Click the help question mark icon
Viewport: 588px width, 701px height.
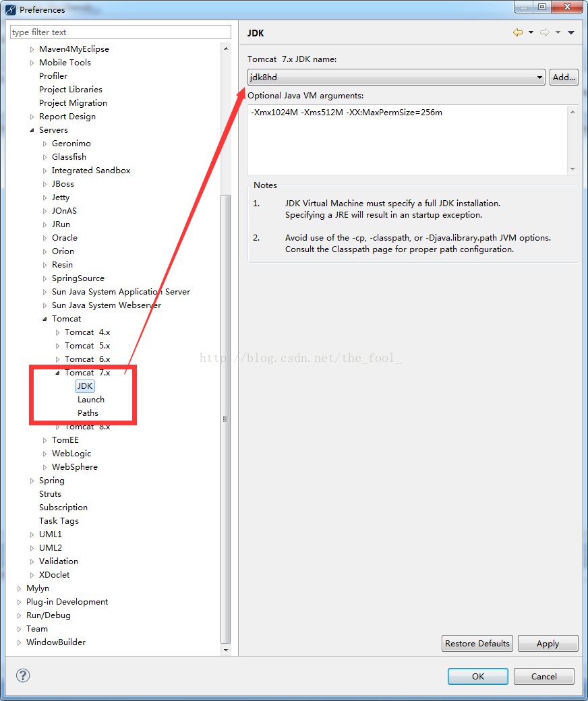(23, 675)
